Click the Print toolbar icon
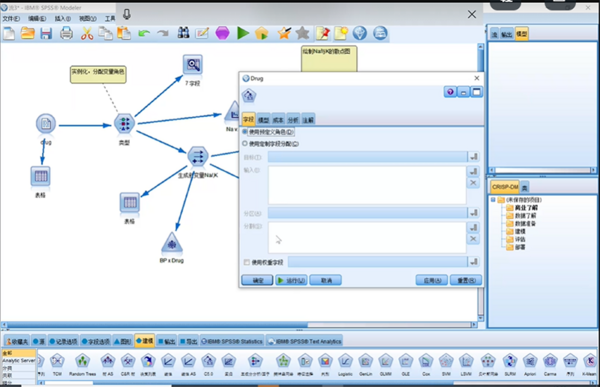 (x=66, y=34)
